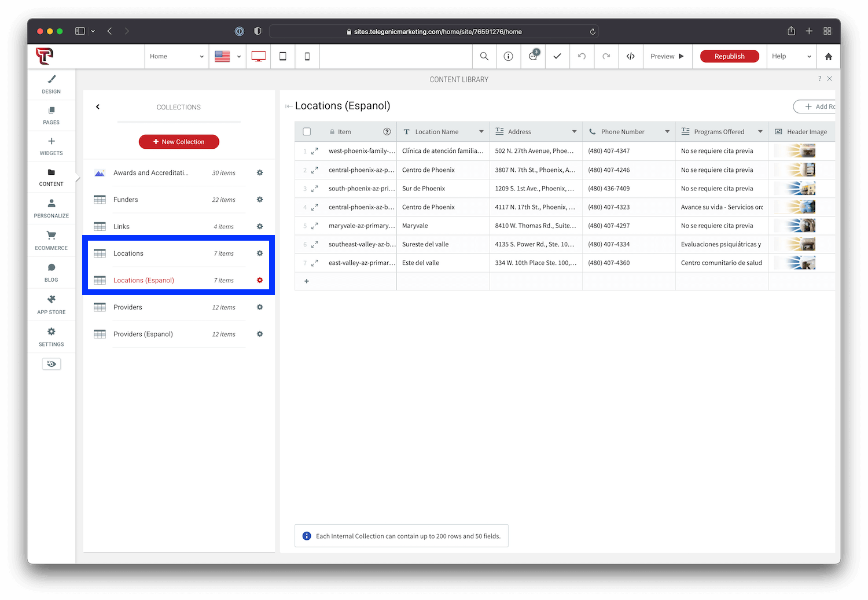This screenshot has width=868, height=600.
Task: Click the Republish button
Action: pos(730,56)
